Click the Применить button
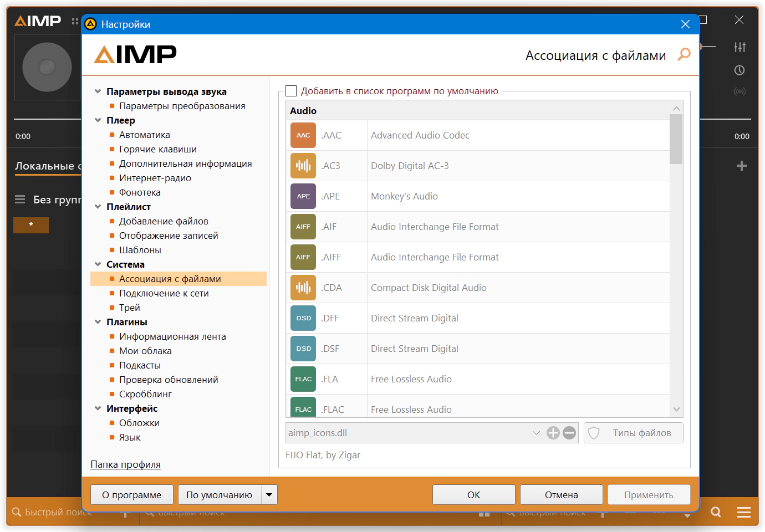 coord(649,495)
